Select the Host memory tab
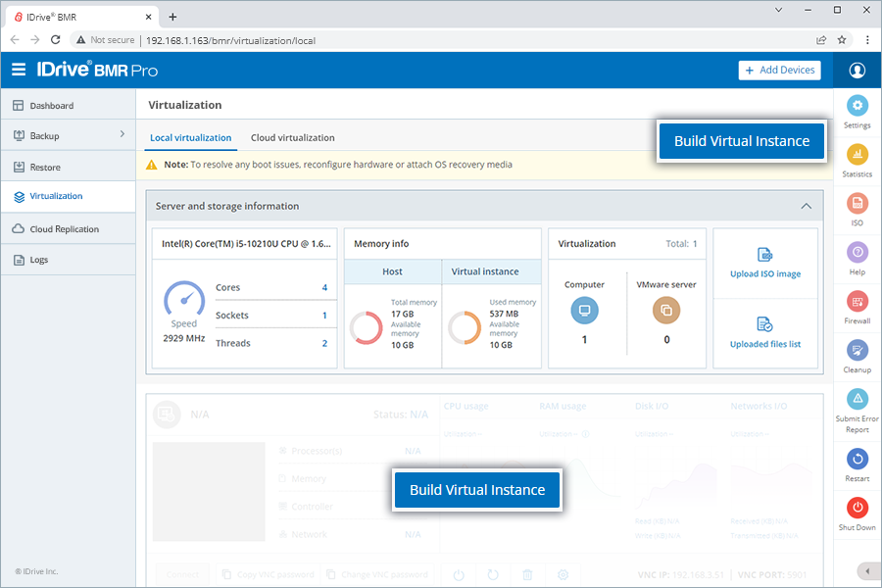The width and height of the screenshot is (882, 588). [x=393, y=271]
